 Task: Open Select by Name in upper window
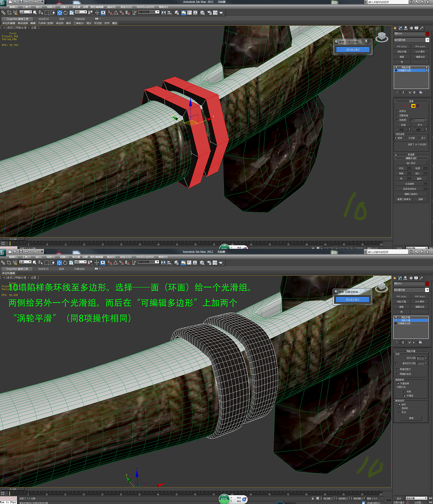coord(41,13)
